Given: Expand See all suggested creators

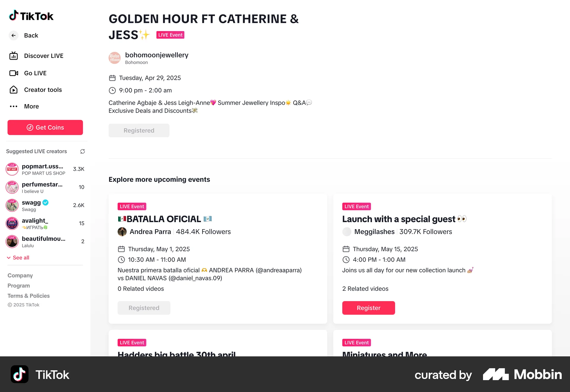Looking at the screenshot, I should click(18, 258).
